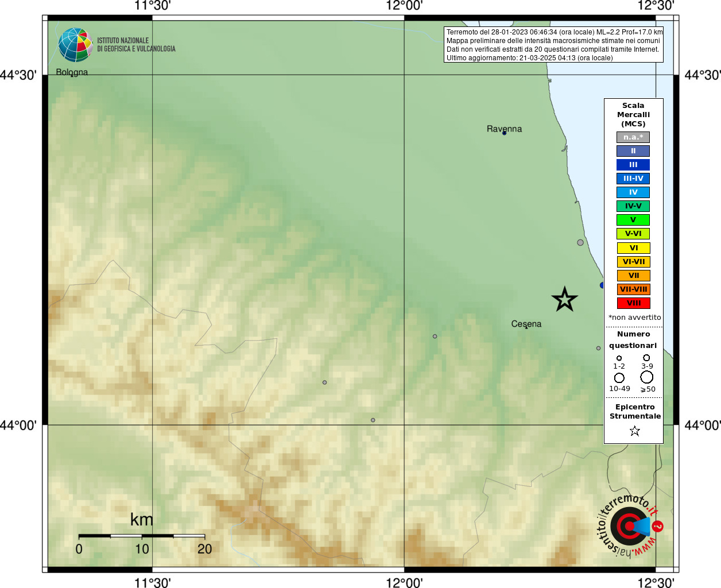Click the km scale bar label
The image size is (721, 588).
click(141, 520)
